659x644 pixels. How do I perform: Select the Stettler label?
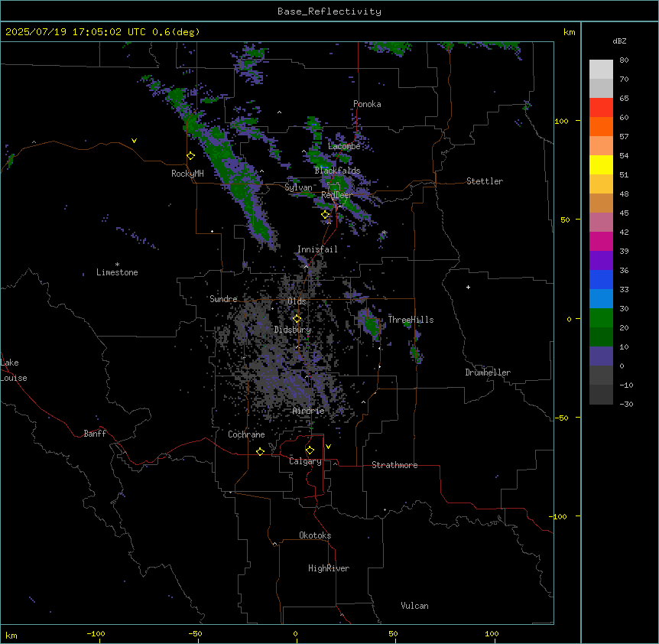click(485, 181)
